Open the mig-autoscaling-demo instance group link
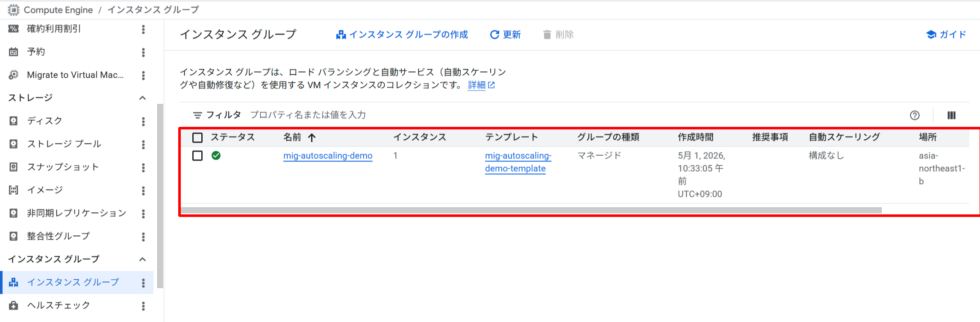 328,155
